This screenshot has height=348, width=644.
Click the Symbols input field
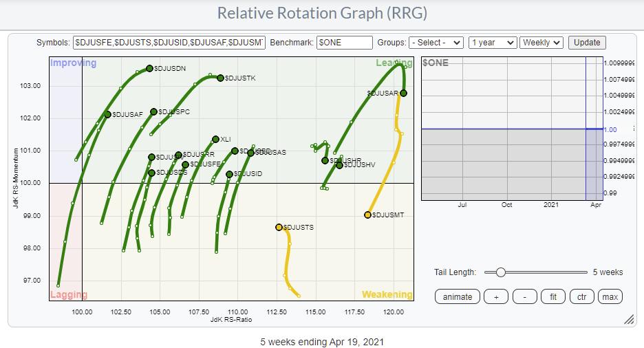pos(169,42)
